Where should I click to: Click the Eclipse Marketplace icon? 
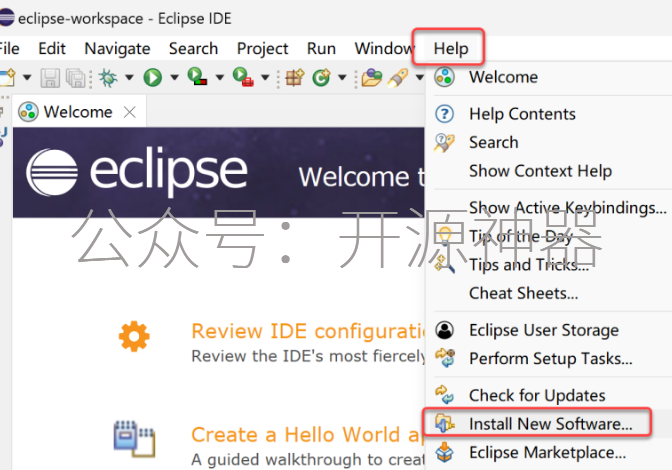pos(444,452)
